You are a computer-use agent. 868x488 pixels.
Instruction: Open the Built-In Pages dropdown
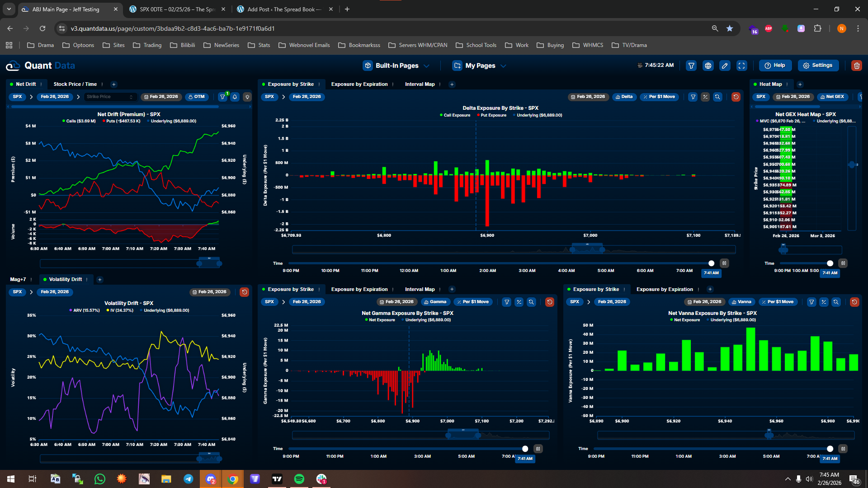pos(396,66)
